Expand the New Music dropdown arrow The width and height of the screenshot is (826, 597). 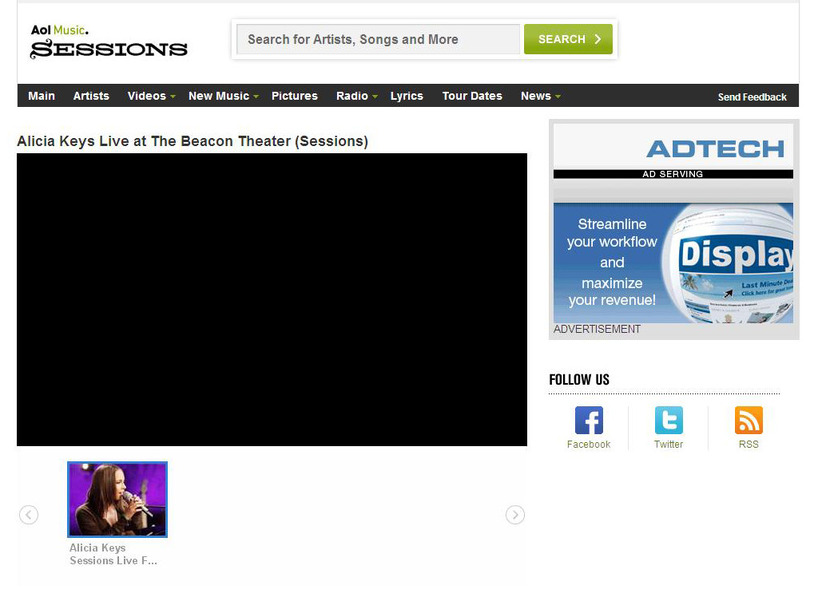tap(256, 96)
